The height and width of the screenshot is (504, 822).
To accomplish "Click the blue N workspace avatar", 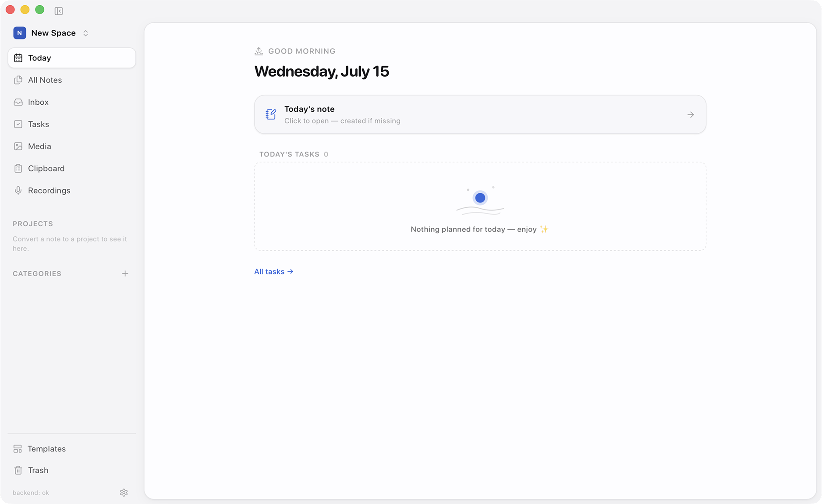I will pos(20,33).
